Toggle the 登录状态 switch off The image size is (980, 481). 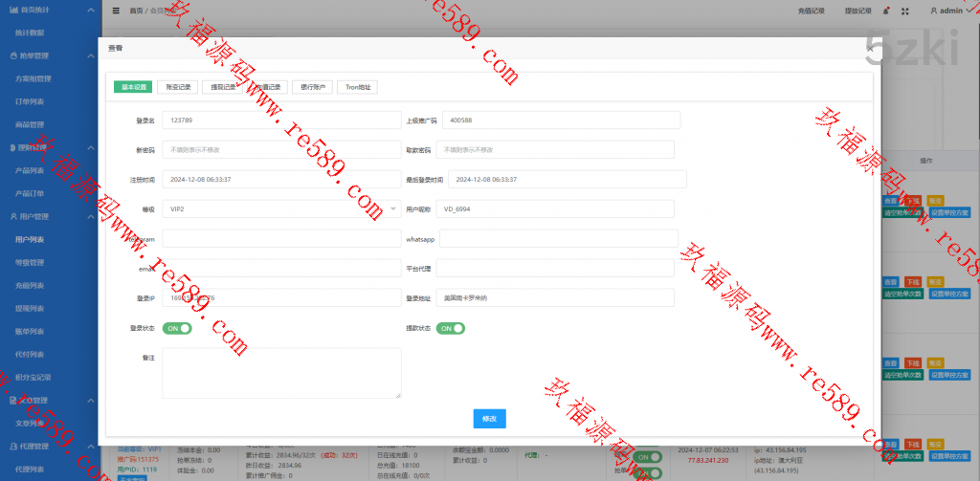pyautogui.click(x=178, y=328)
